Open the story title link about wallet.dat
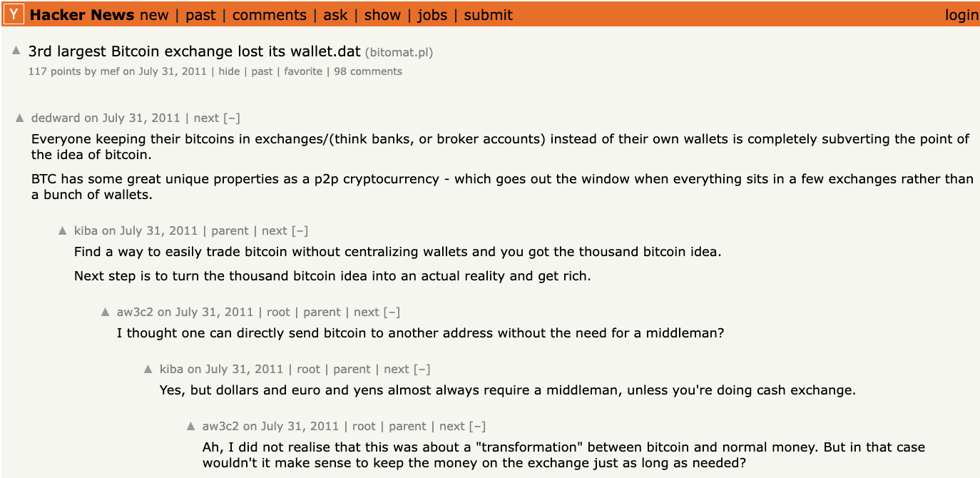980x478 pixels. coord(194,51)
